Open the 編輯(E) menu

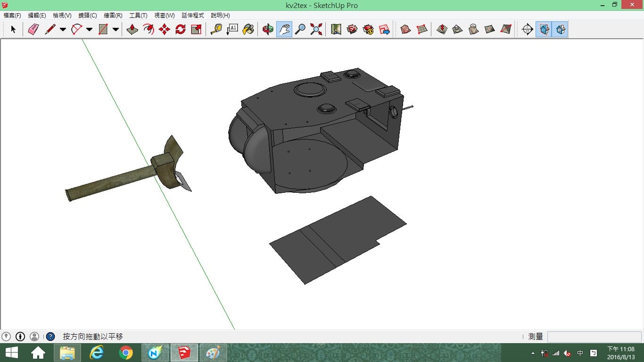click(37, 16)
